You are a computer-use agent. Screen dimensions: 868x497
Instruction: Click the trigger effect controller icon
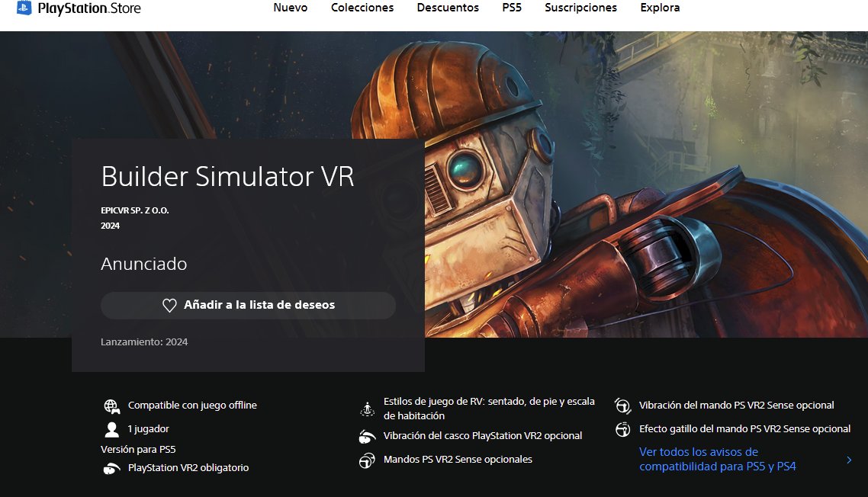point(622,429)
